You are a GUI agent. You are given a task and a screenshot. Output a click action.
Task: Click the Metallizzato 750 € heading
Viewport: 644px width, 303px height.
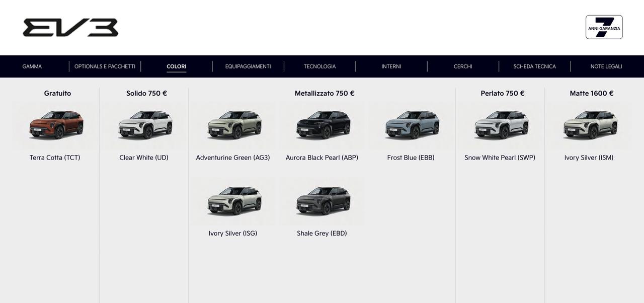pos(325,93)
